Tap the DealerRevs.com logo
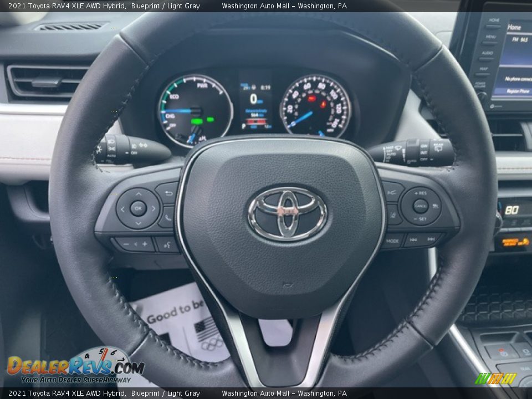Image resolution: width=532 pixels, height=399 pixels. point(75,366)
